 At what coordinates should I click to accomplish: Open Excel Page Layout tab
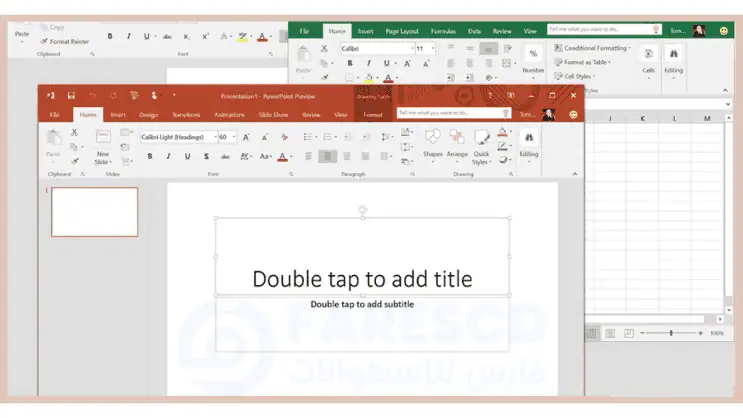pyautogui.click(x=402, y=31)
